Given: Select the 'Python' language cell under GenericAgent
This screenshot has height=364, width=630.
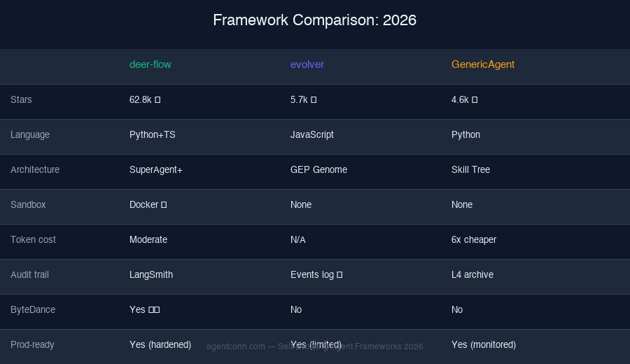Looking at the screenshot, I should [465, 134].
